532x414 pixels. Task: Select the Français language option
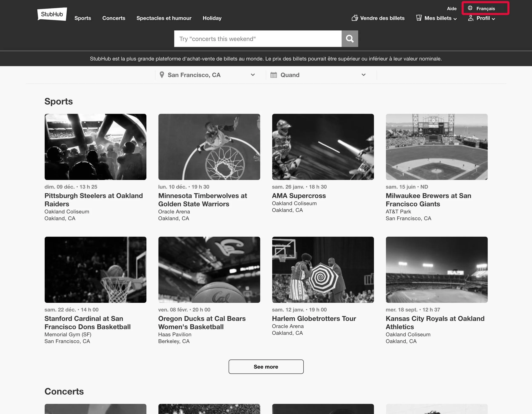[485, 8]
